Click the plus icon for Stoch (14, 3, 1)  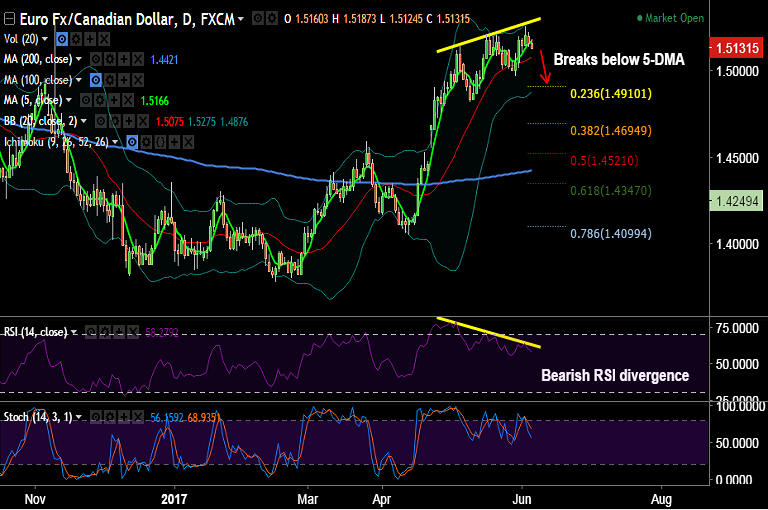click(x=124, y=417)
